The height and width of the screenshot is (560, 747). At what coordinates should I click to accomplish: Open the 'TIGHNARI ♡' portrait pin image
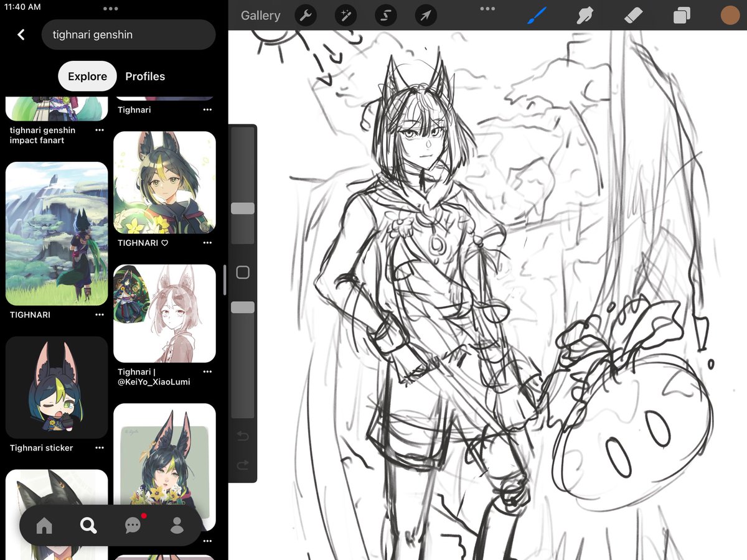165,182
